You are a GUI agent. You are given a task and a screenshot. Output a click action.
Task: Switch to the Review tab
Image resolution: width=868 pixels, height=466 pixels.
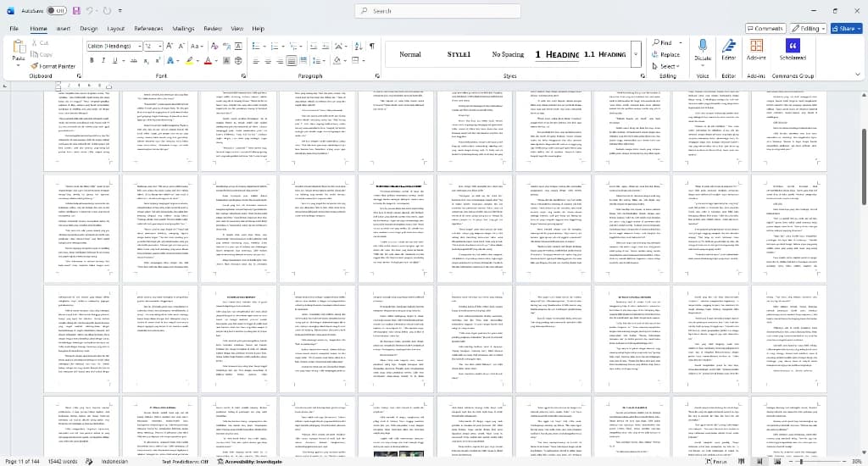[213, 28]
